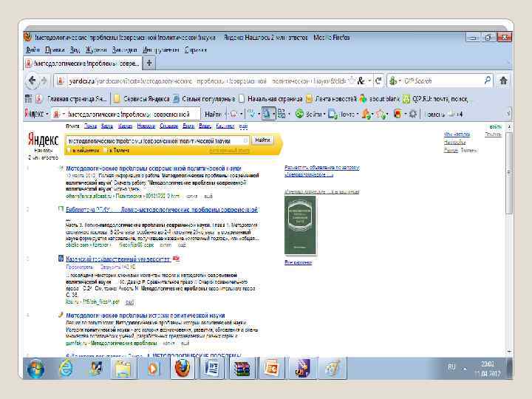Launch Internet Explorer from the taskbar

point(66,368)
